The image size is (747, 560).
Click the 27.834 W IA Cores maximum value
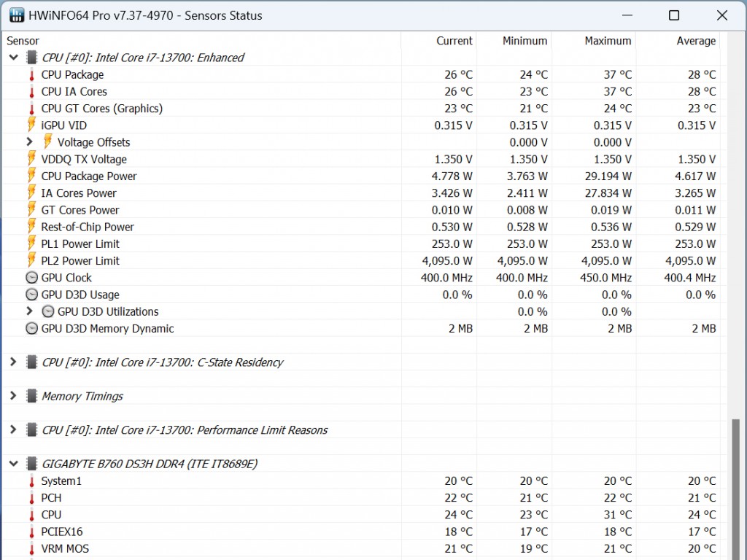tap(608, 192)
